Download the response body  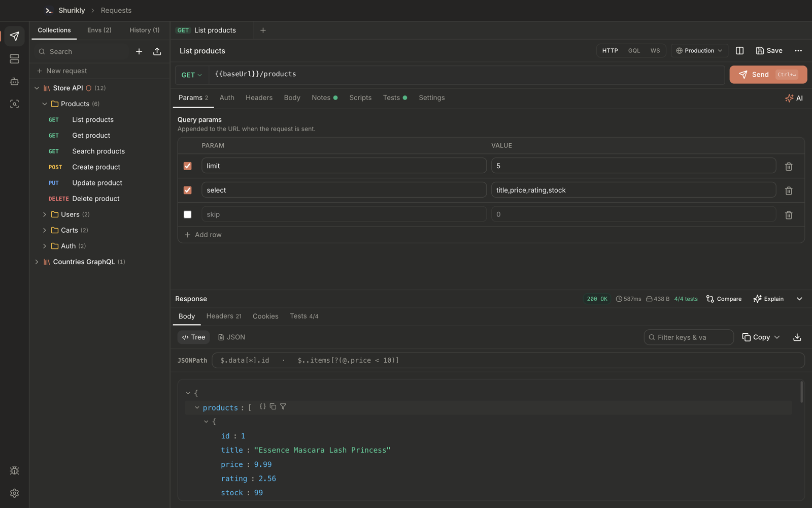(797, 337)
